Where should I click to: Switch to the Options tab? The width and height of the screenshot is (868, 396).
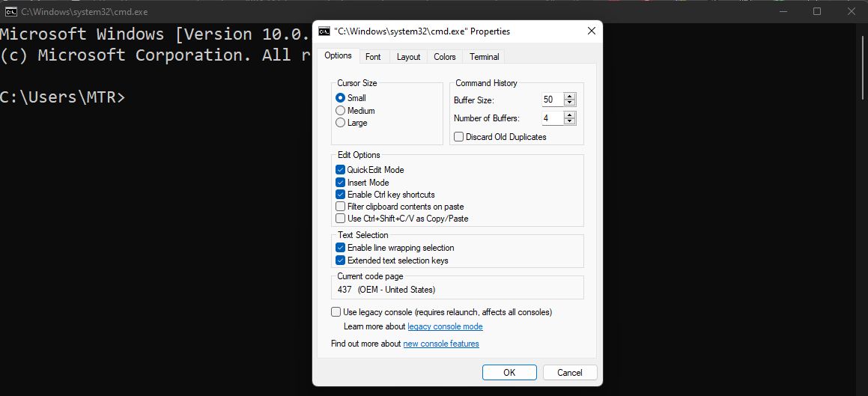click(x=339, y=55)
